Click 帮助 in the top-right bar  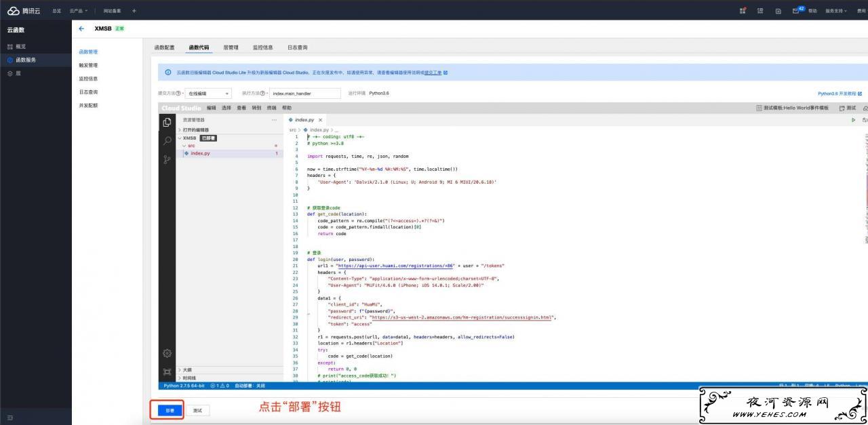pyautogui.click(x=812, y=11)
